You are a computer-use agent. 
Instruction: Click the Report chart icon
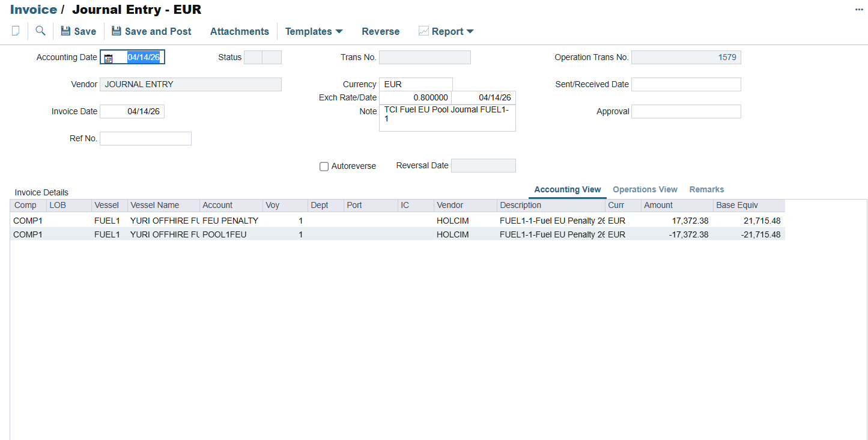pos(423,31)
